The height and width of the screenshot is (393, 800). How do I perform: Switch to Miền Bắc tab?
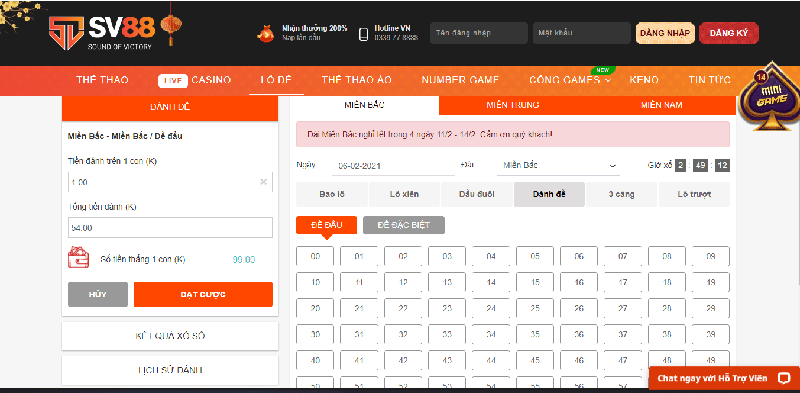click(364, 105)
